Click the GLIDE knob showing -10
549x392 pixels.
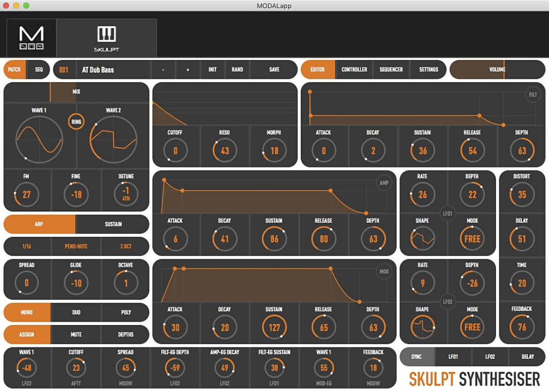pyautogui.click(x=76, y=283)
